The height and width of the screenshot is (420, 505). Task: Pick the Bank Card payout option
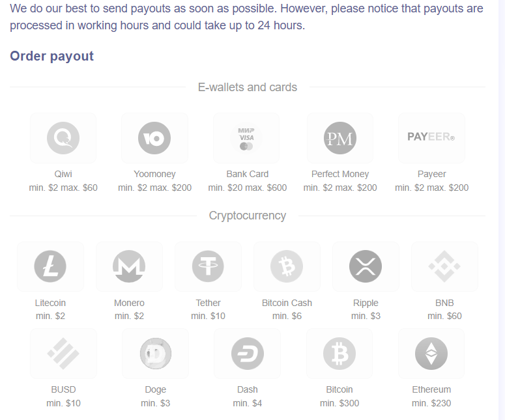click(246, 138)
